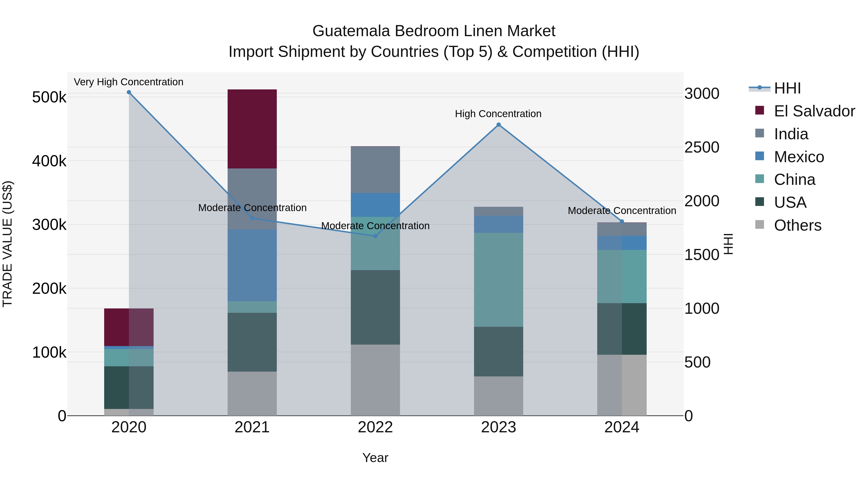Click Others segment of 2024 bar
The image size is (868, 488).
622,385
